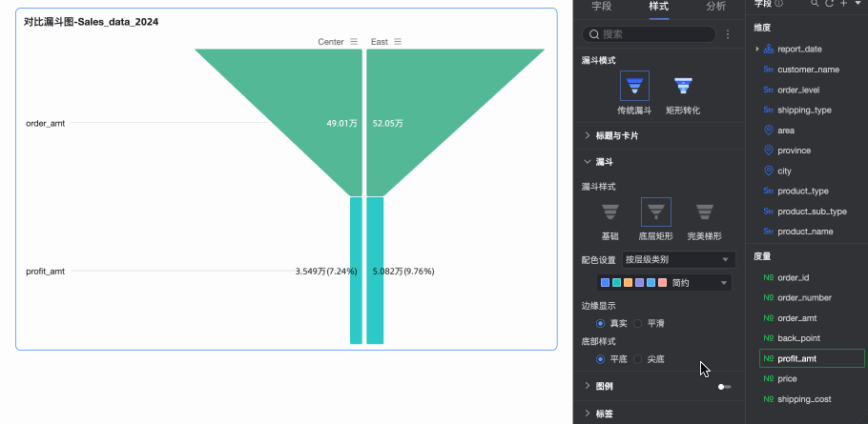
Task: Click the string type icon of customer_name
Action: pyautogui.click(x=769, y=70)
